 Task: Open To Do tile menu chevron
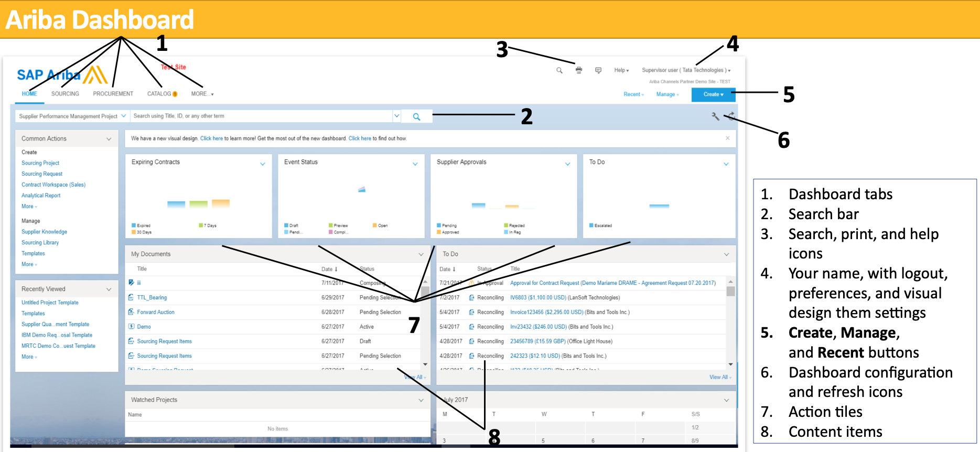(x=726, y=164)
